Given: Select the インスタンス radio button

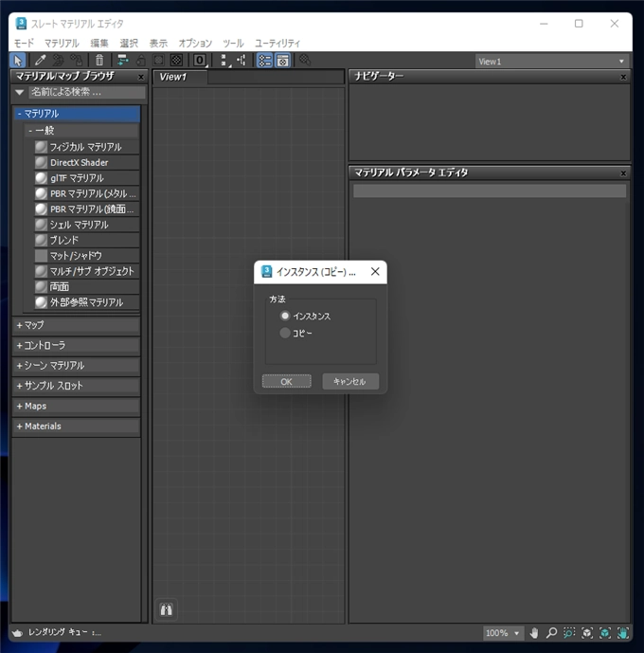Looking at the screenshot, I should (284, 316).
